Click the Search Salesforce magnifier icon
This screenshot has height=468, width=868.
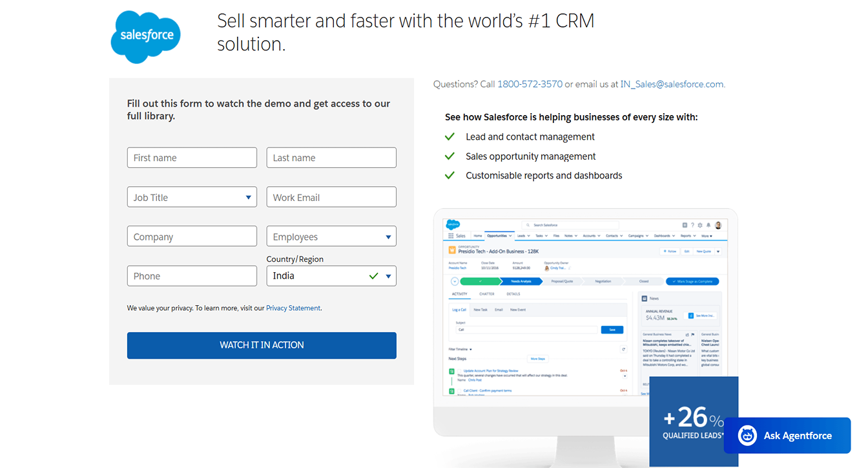528,226
